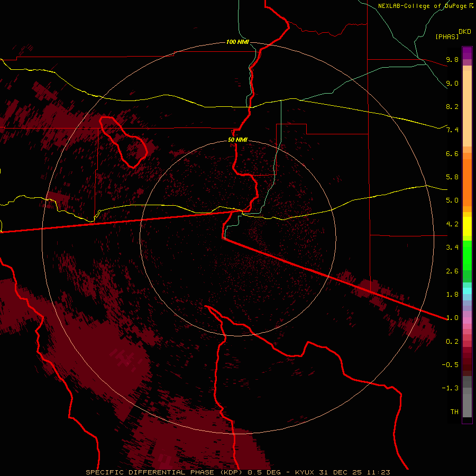
Task: Click the NEXLAB-College of DuPage label
Action: 423,6
